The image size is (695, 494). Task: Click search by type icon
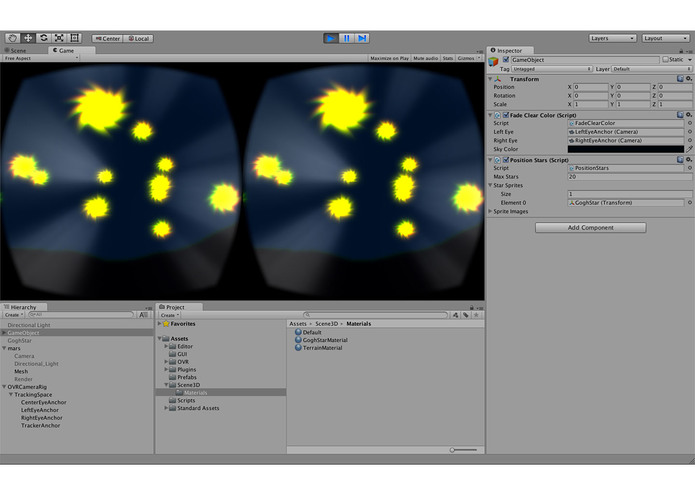coord(456,315)
